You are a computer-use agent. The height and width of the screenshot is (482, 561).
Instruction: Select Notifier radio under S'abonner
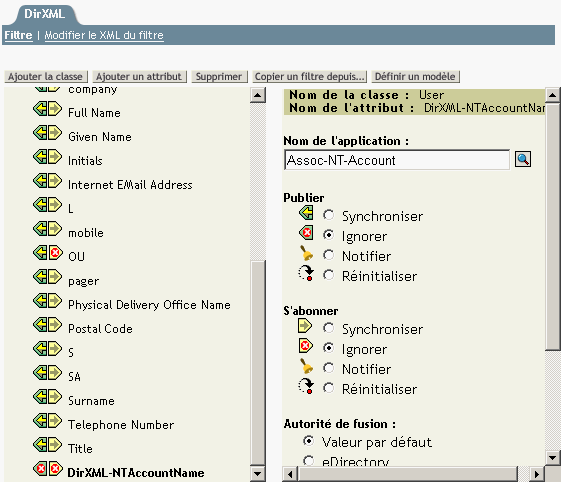(x=328, y=368)
